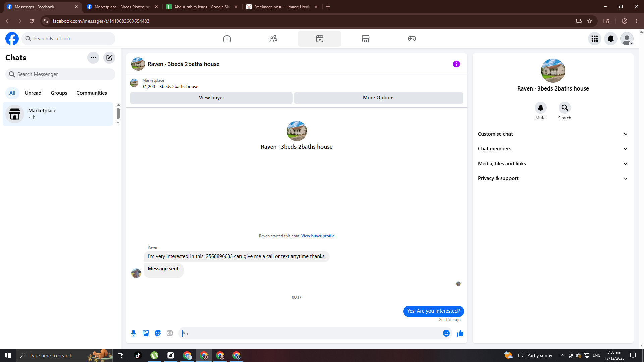
Task: Focus the Aa message input field
Action: (x=310, y=333)
